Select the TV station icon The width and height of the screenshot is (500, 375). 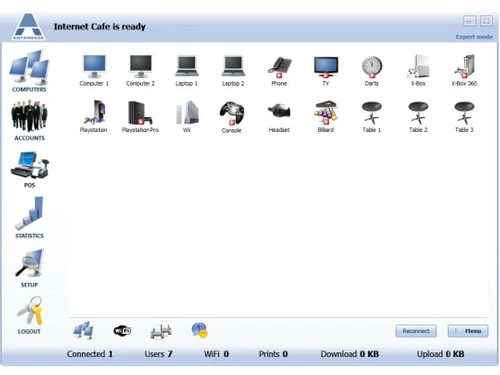[326, 67]
